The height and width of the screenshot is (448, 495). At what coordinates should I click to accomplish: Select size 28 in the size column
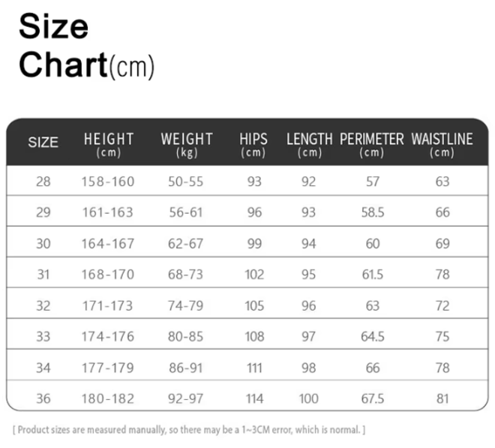[x=43, y=182]
